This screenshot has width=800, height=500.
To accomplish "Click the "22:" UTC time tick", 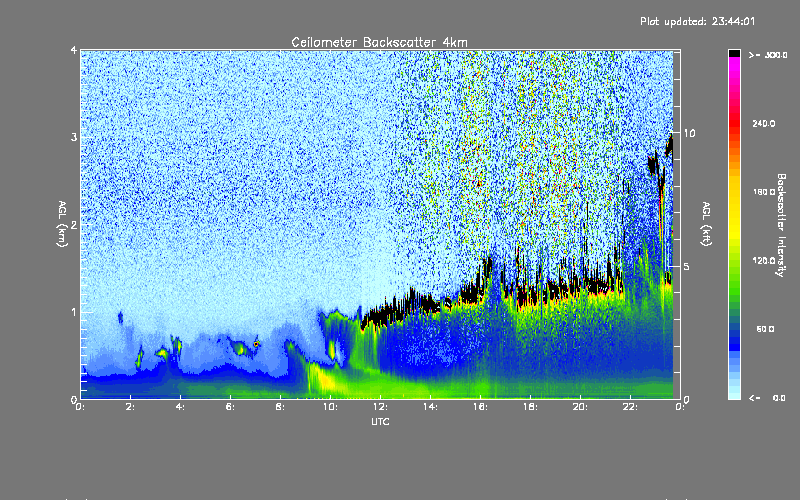I will click(x=630, y=407).
